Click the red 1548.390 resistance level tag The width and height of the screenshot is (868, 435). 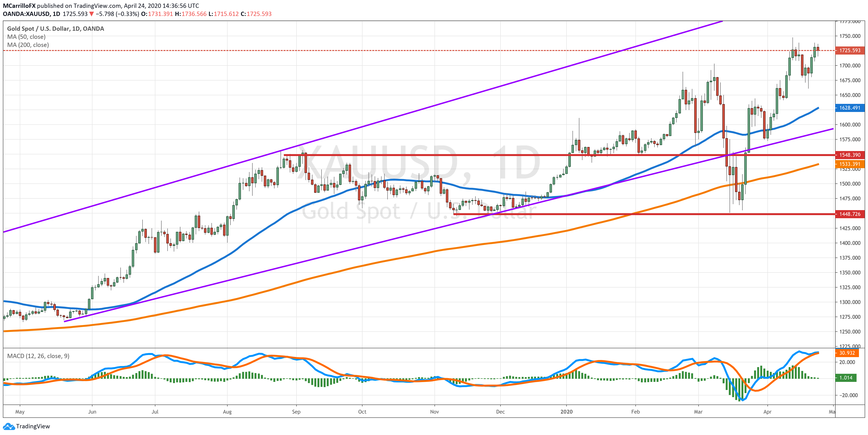click(850, 155)
